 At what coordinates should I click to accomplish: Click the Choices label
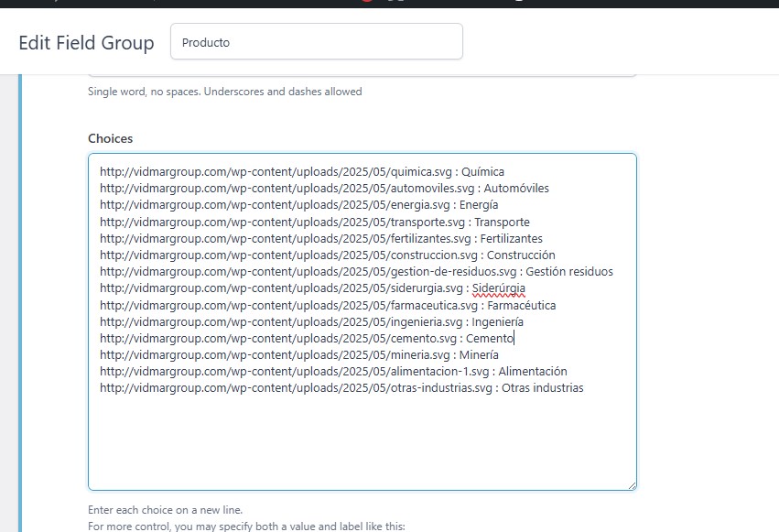pos(110,138)
